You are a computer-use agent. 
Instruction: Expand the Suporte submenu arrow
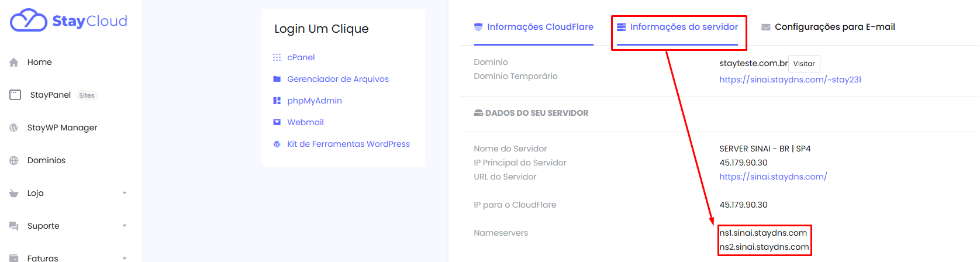click(125, 226)
